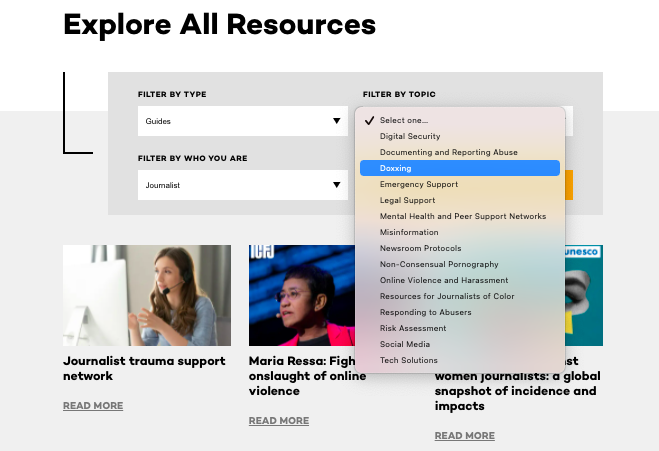Select the highlighted Doxxing topic
This screenshot has width=659, height=451.
click(460, 168)
